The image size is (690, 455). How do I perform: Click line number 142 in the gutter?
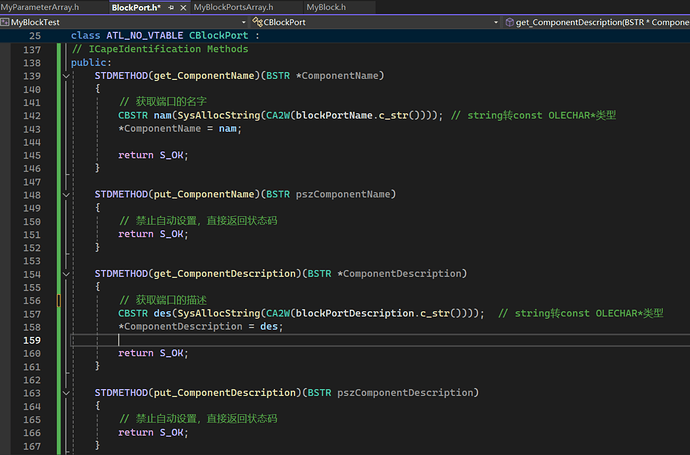pos(32,116)
